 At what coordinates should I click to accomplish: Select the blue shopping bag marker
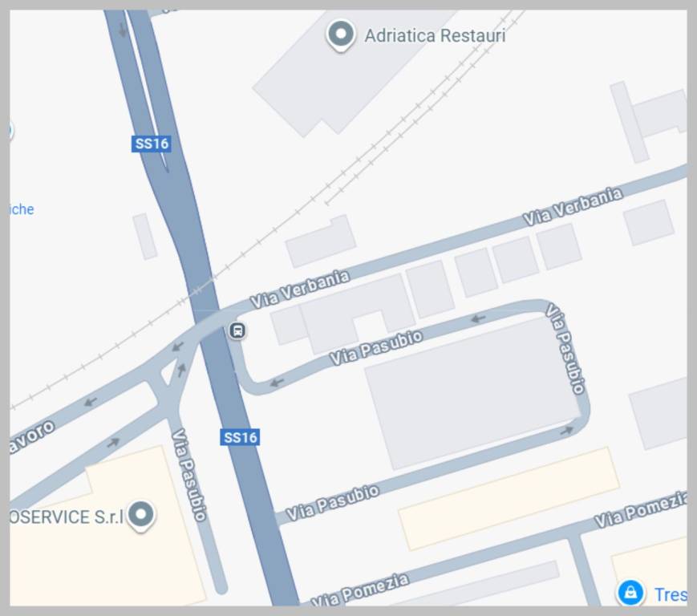pos(630,593)
